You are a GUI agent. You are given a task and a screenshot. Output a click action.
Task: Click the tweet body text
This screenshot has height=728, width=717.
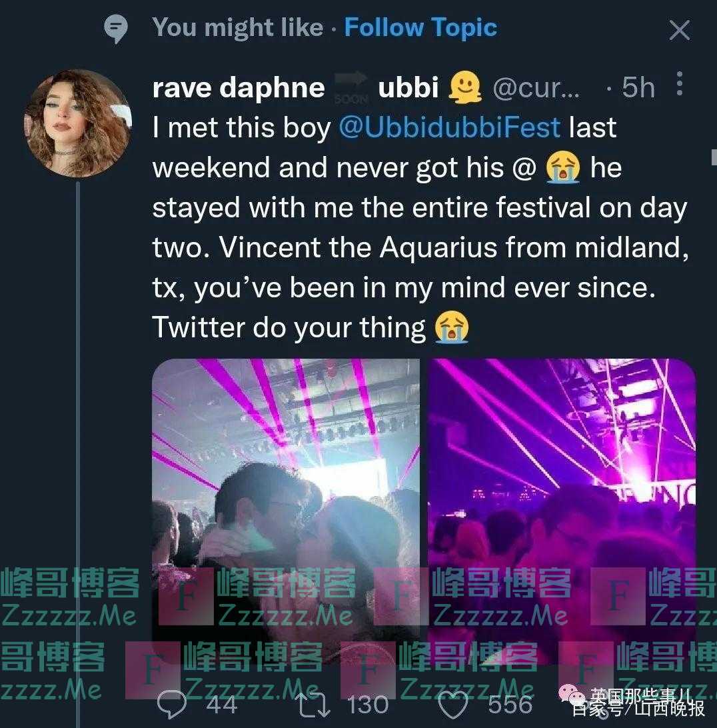(x=420, y=227)
